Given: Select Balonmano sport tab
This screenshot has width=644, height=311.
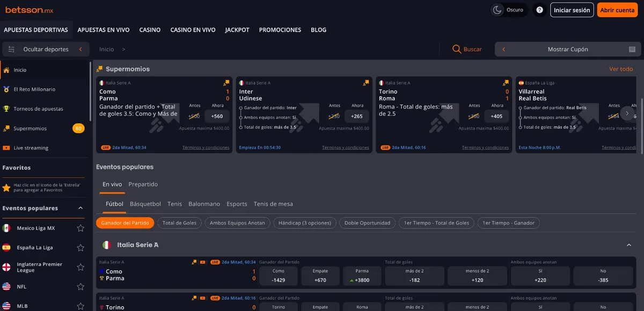Looking at the screenshot, I should 204,204.
